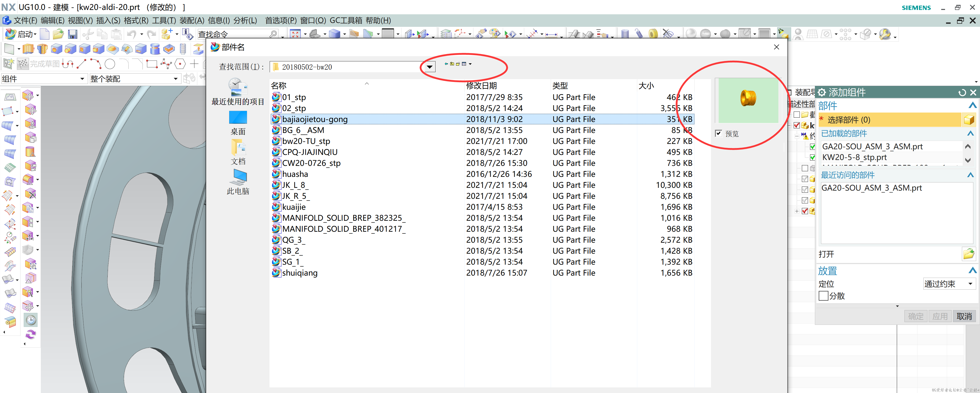
Task: Open the 查找范围 folder dropdown
Action: pyautogui.click(x=430, y=67)
